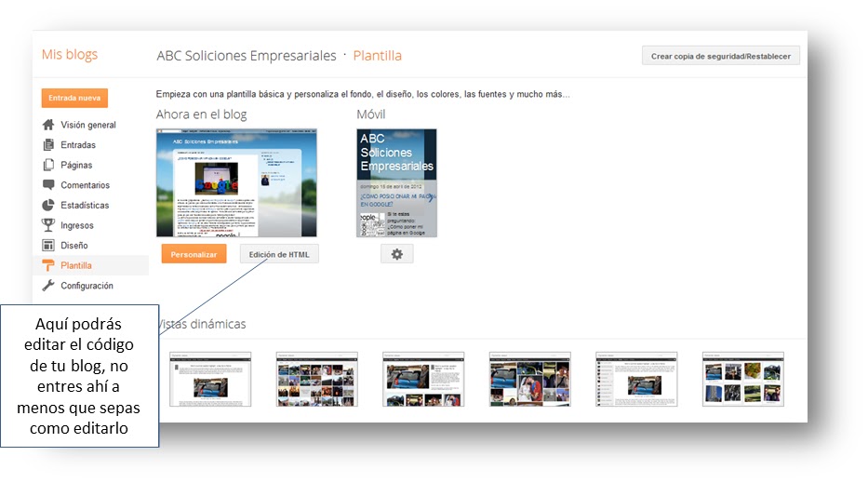Open mobile template settings gear
868x483 pixels.
click(397, 254)
